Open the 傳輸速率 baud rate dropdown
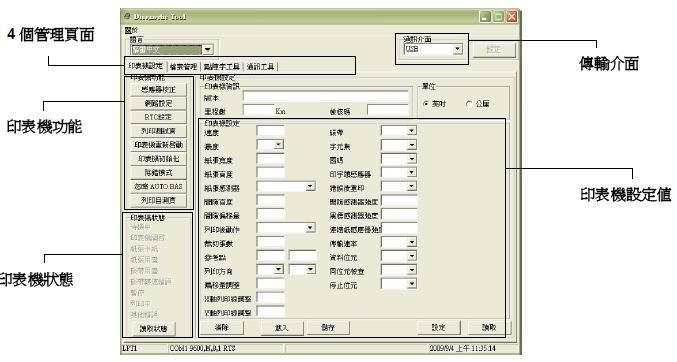677x362 pixels. point(411,242)
